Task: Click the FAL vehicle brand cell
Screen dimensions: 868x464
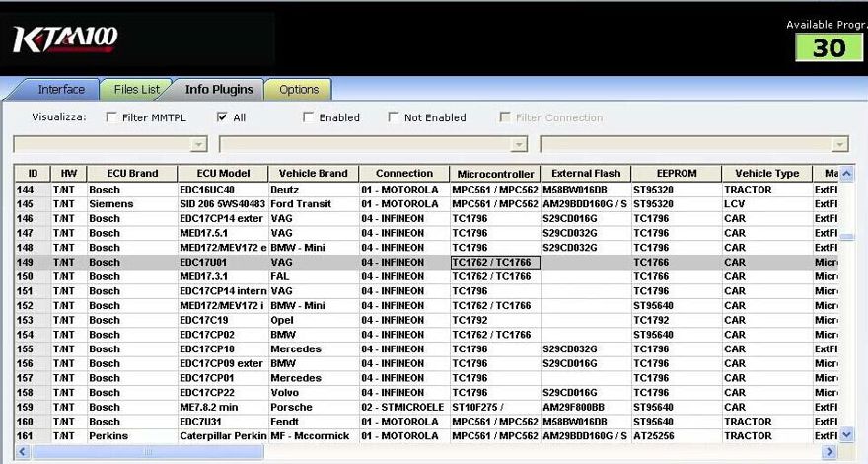Action: click(x=314, y=276)
